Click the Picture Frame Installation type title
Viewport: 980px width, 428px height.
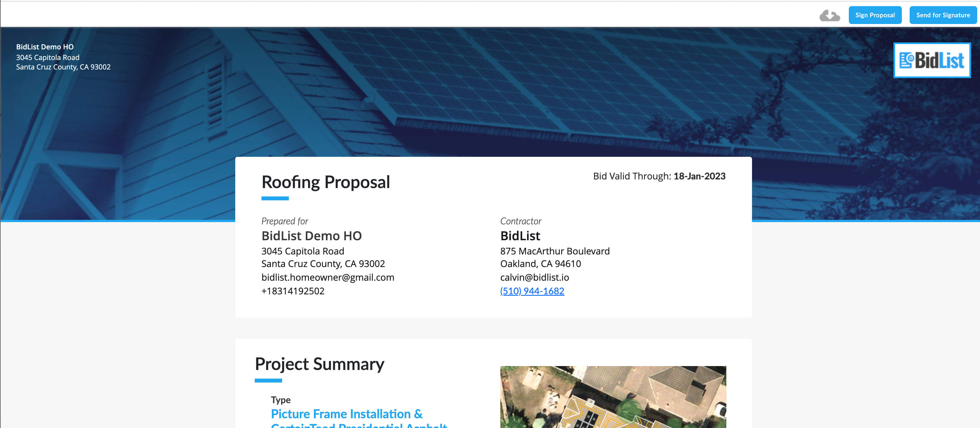[x=346, y=413]
